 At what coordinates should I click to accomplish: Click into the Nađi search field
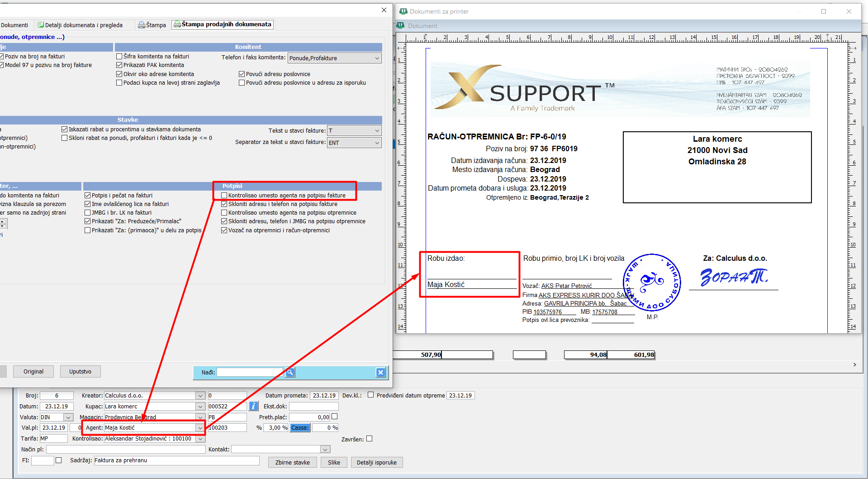click(250, 372)
